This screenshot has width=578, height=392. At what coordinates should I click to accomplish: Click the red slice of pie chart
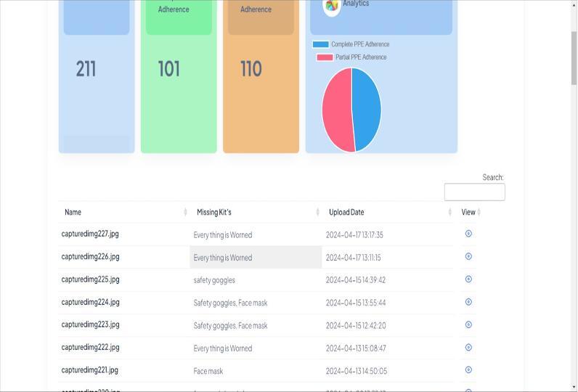pyautogui.click(x=336, y=110)
